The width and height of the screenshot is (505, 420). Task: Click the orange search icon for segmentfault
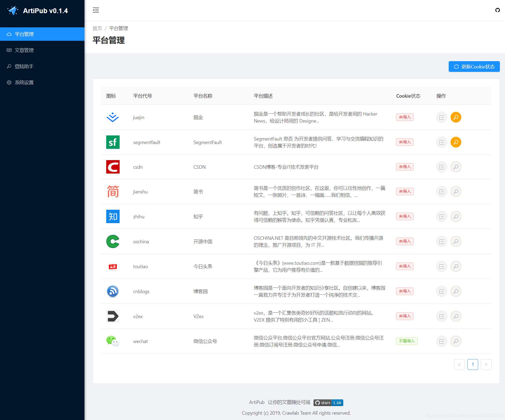pos(456,142)
